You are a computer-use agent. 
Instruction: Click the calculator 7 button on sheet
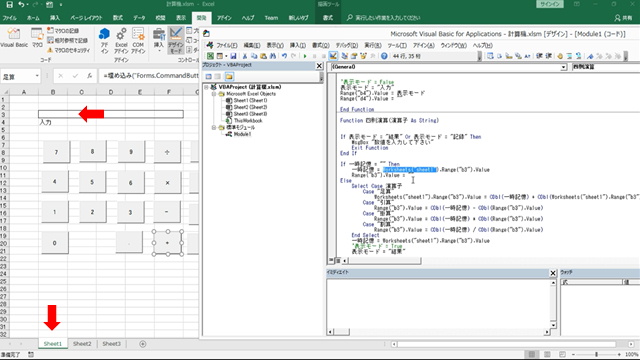click(x=56, y=152)
